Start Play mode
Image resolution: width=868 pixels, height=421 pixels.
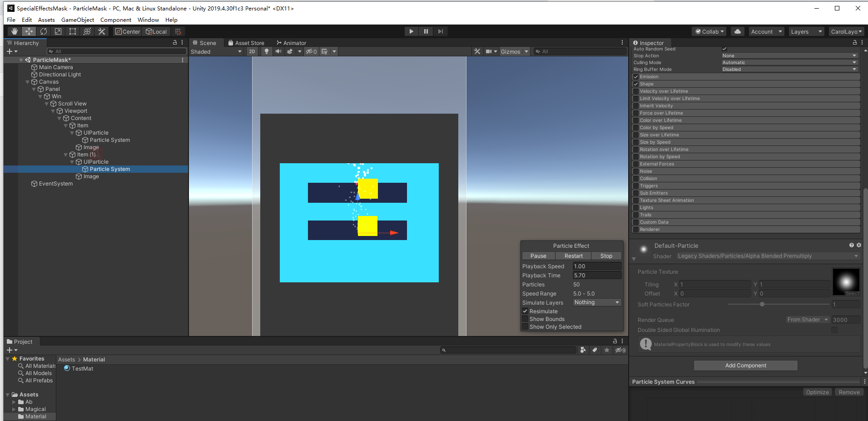[x=411, y=31]
